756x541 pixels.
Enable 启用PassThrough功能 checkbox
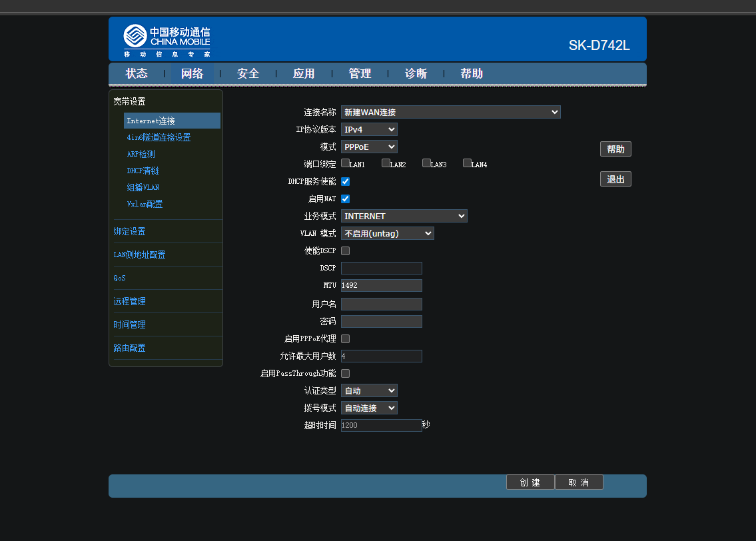345,374
